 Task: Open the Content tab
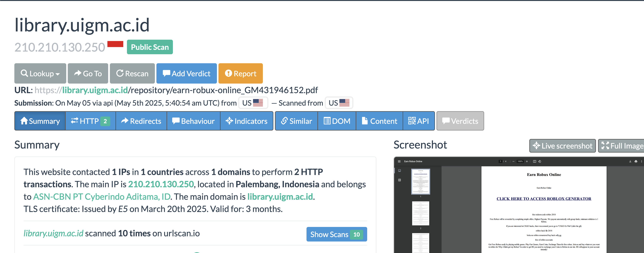pos(379,121)
